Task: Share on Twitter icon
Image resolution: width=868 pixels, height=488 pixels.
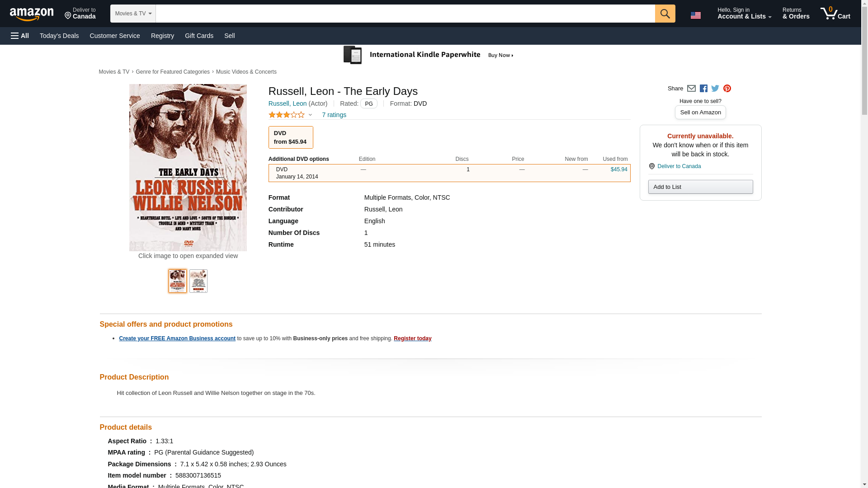Action: (715, 89)
